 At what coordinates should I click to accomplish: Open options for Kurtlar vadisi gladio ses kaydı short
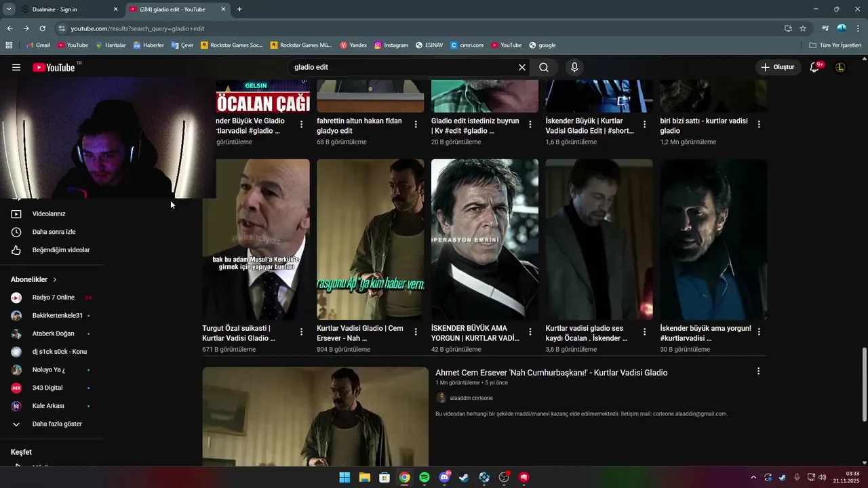point(645,332)
